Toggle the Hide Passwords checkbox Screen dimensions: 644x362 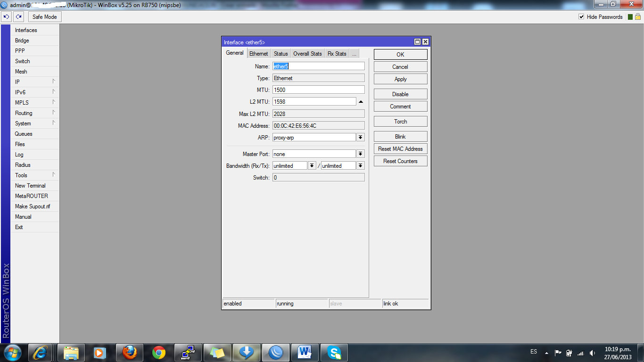tap(581, 17)
